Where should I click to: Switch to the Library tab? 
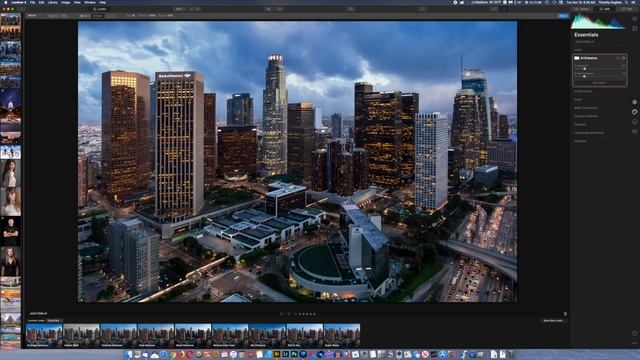pos(582,9)
